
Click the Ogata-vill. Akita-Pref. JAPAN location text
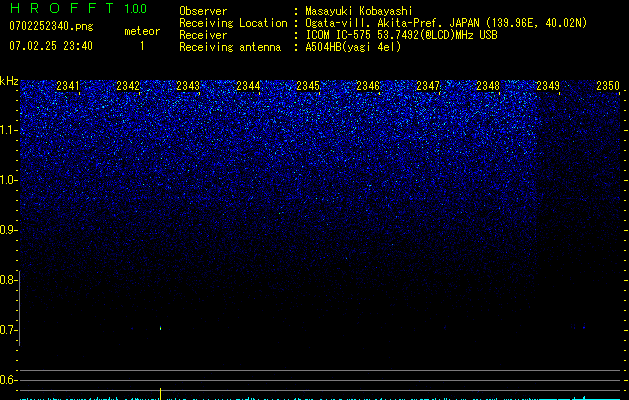[446, 23]
